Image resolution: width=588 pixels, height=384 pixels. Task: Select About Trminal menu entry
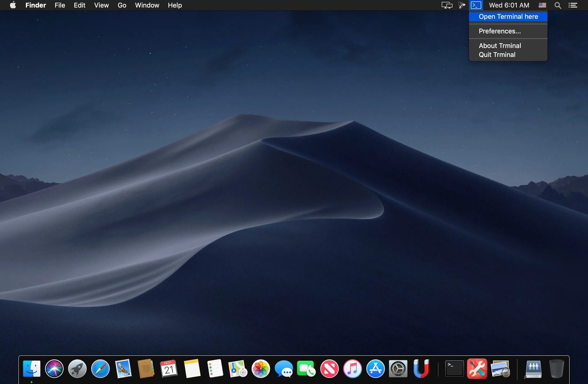tap(500, 46)
